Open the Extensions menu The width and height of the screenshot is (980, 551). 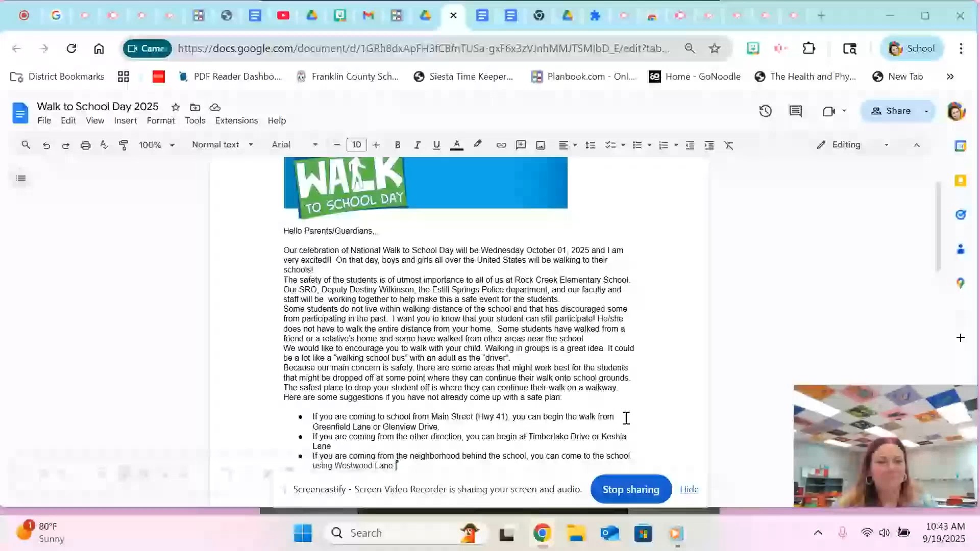(x=236, y=121)
